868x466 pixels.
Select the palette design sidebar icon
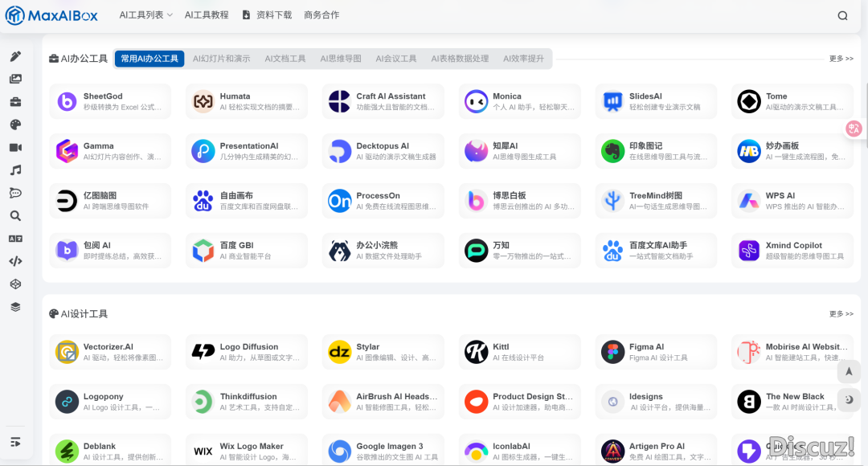(15, 125)
